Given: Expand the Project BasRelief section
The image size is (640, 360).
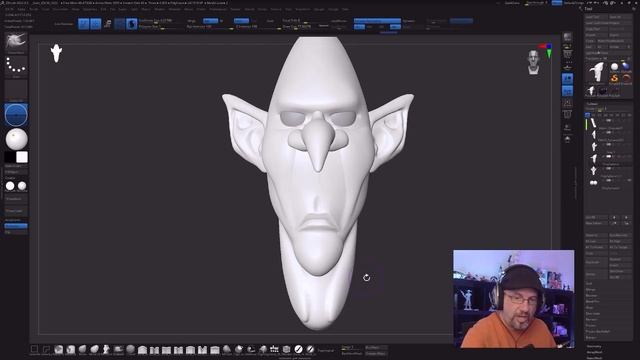Looking at the screenshot, I should pos(597,331).
